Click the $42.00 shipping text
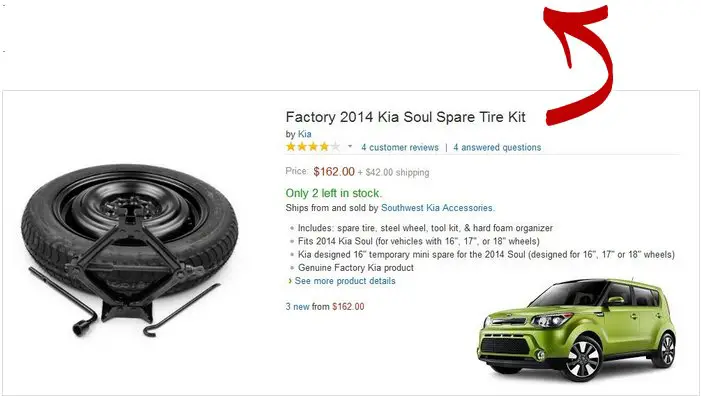Viewport: 701px width, 396px height. point(397,173)
